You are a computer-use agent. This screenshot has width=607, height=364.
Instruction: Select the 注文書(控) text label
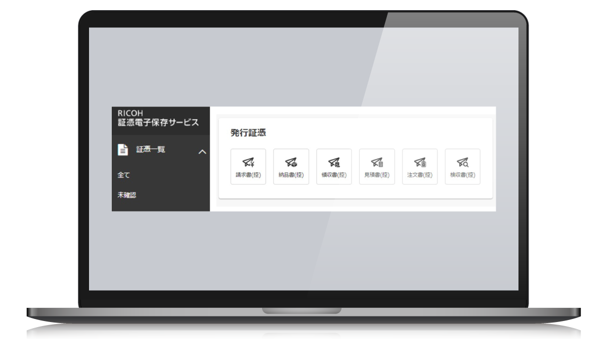click(420, 175)
